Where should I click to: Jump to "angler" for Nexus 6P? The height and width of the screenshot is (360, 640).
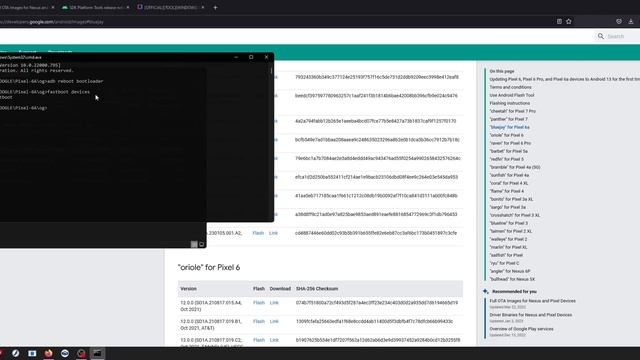(509, 271)
